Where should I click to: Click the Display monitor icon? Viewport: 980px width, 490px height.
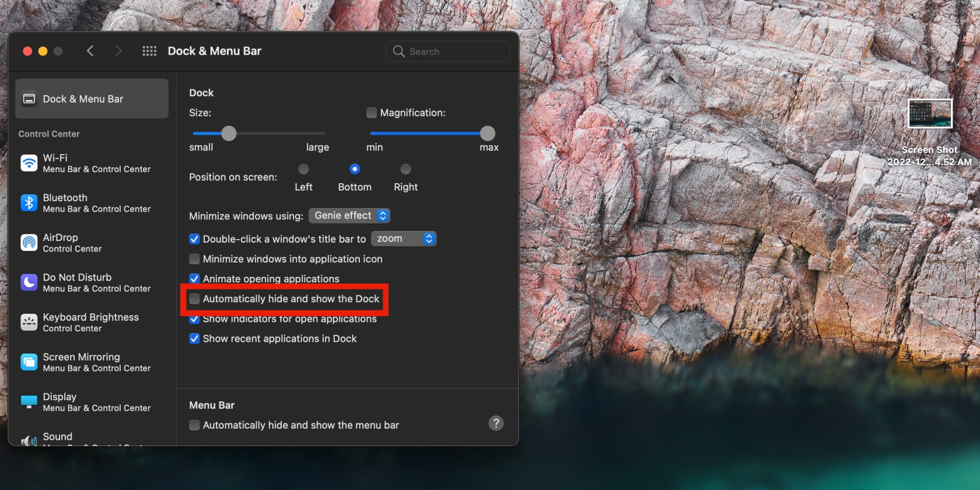tap(29, 402)
